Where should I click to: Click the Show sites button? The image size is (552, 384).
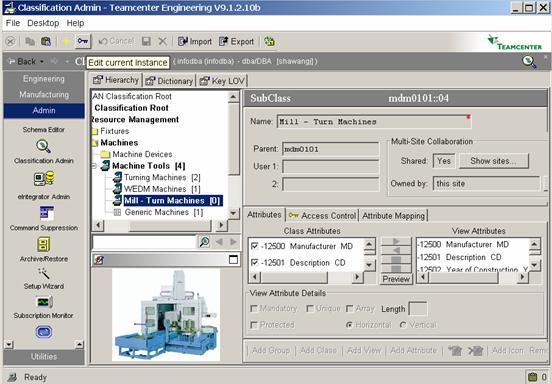click(494, 161)
